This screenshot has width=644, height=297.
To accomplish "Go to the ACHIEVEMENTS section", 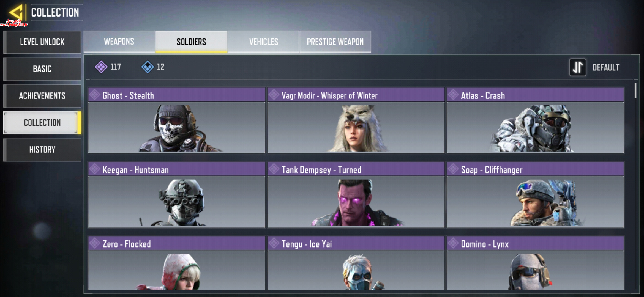I will [42, 96].
